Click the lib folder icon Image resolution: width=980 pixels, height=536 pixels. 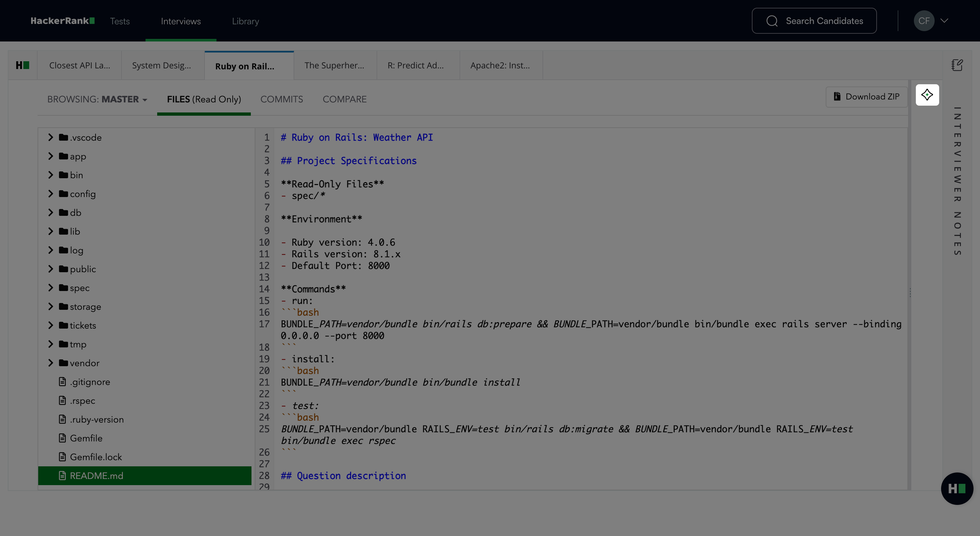click(x=64, y=231)
